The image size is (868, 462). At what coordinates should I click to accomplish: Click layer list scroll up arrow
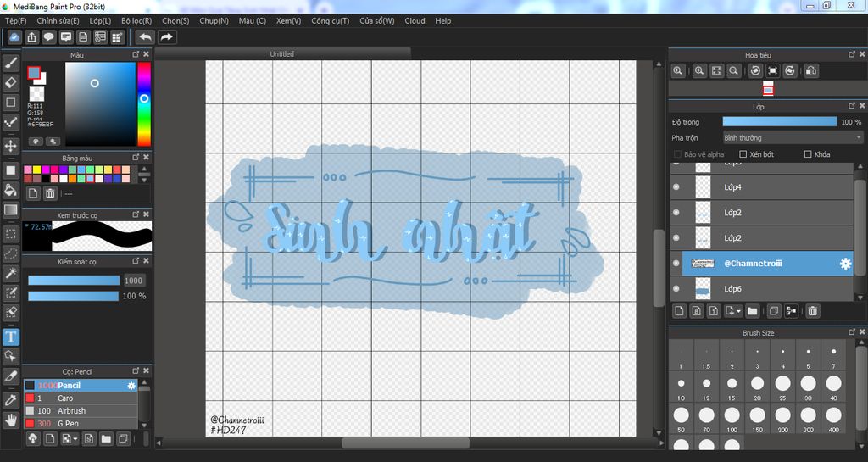click(860, 166)
